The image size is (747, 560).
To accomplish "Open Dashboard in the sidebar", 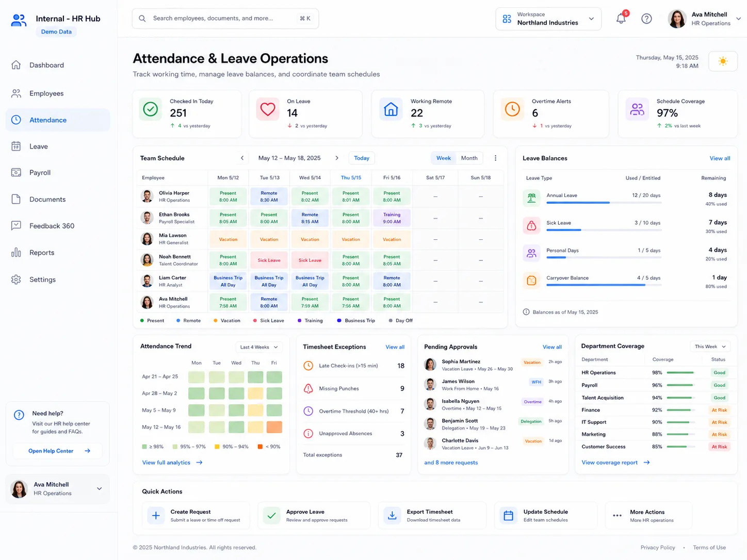I will point(58,65).
